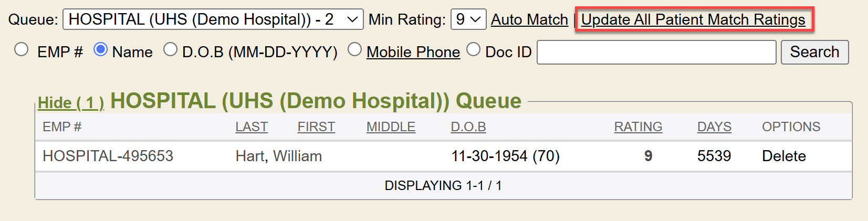Image resolution: width=868 pixels, height=221 pixels.
Task: Sort the queue by MIDDLE name column
Action: coord(391,127)
